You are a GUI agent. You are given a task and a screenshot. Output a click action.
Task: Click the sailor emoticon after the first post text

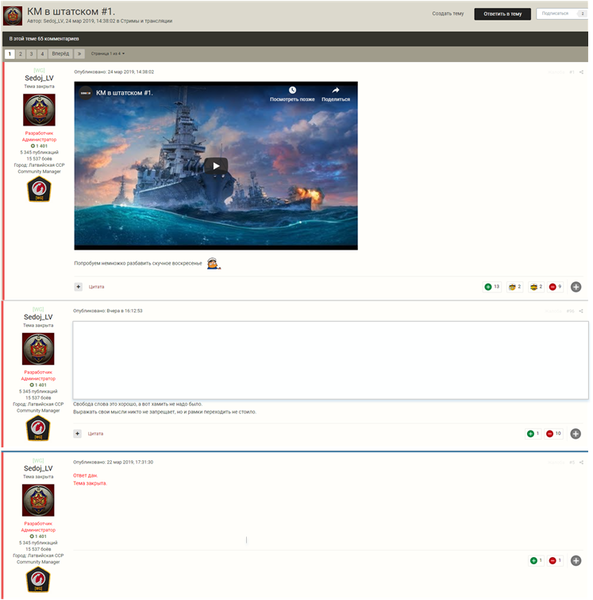click(213, 264)
